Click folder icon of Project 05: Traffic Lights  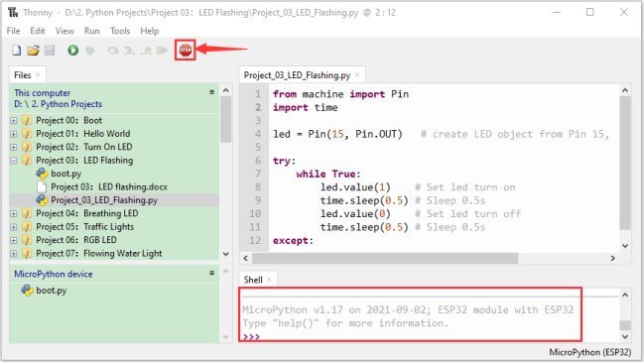pos(27,227)
